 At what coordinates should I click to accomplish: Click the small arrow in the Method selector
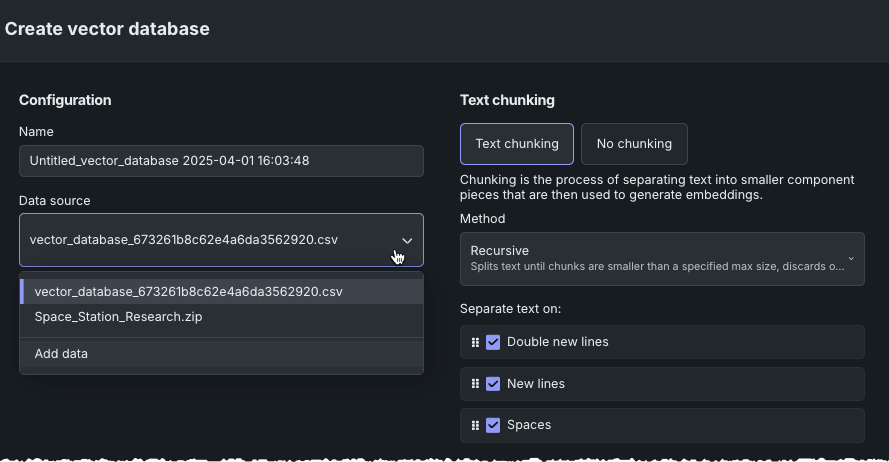coord(851,259)
